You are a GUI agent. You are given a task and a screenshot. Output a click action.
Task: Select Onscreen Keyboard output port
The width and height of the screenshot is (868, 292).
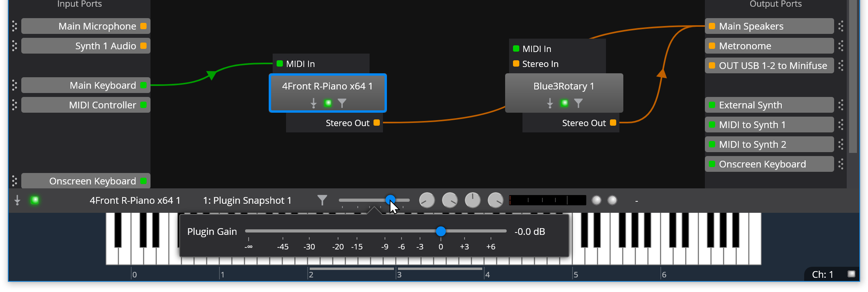coord(769,164)
